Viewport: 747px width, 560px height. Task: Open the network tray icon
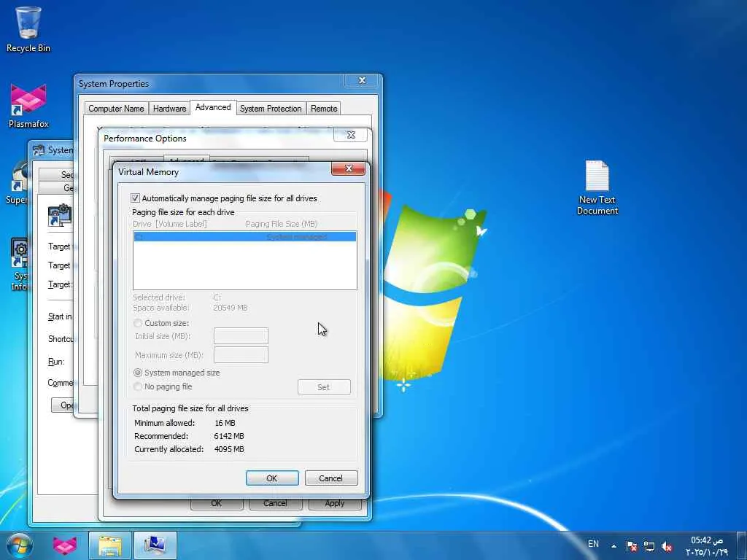649,545
